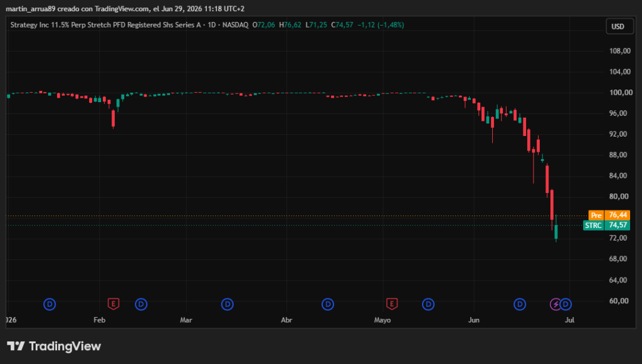Click the Jun label on the time axis
Viewport: 642px width, 364px height.
(474, 320)
